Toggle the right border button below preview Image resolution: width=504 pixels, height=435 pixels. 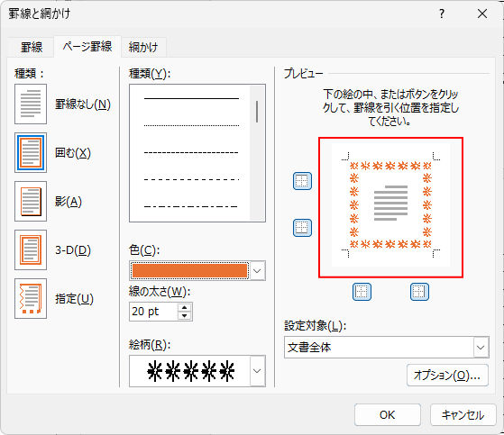point(419,292)
